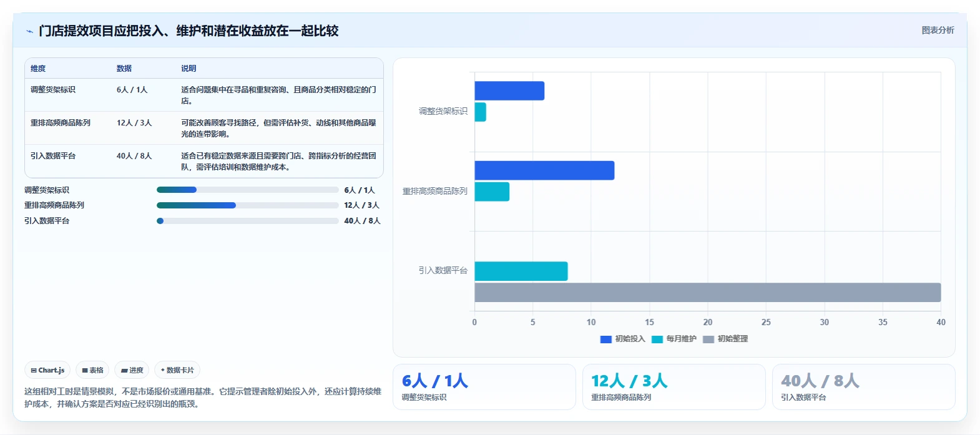Open the 12人 / 3人 stat card
This screenshot has width=980, height=435.
click(674, 387)
